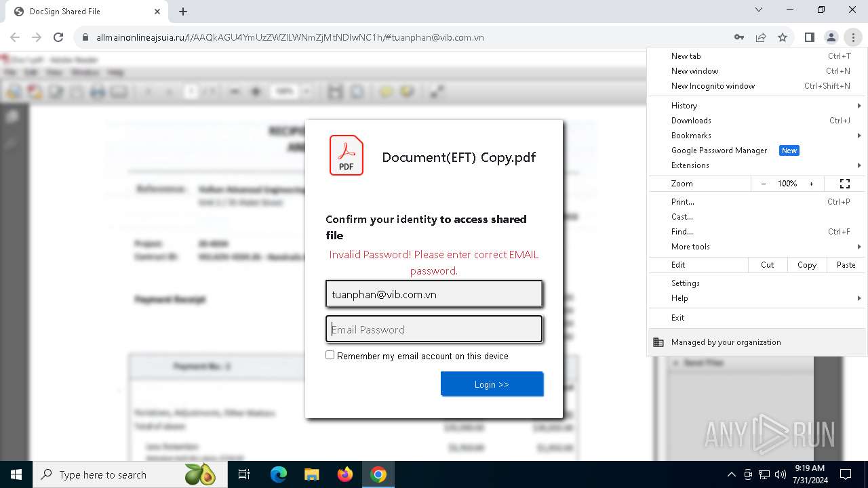The width and height of the screenshot is (868, 488).
Task: Show hidden tray icons chevron
Action: (x=731, y=474)
